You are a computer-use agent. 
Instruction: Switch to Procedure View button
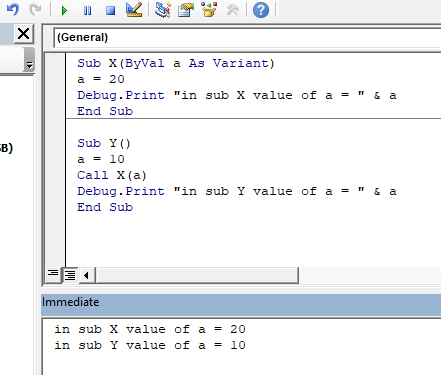click(x=53, y=275)
